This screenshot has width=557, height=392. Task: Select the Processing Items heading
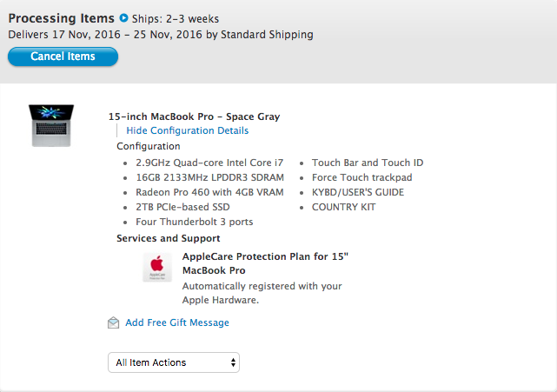tap(61, 18)
